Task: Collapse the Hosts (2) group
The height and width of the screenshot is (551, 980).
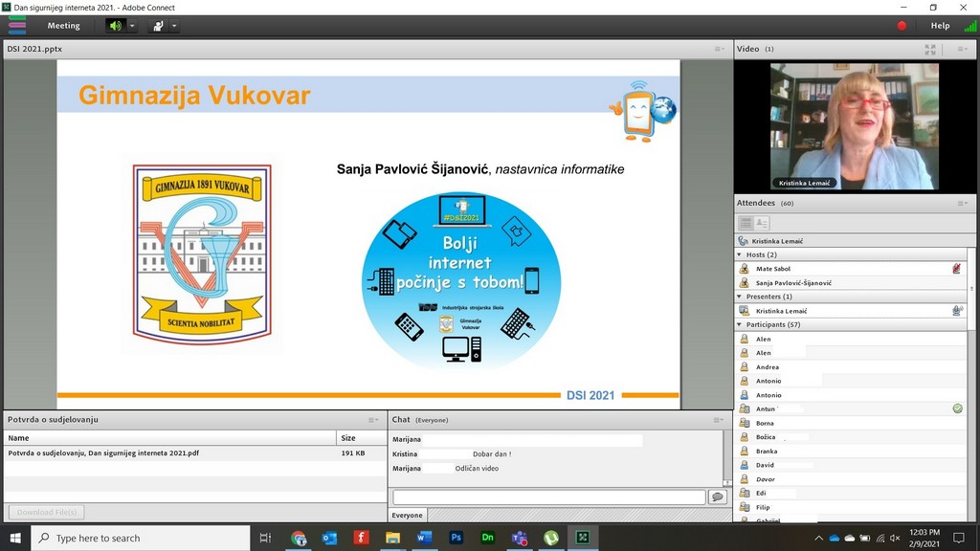Action: 740,254
